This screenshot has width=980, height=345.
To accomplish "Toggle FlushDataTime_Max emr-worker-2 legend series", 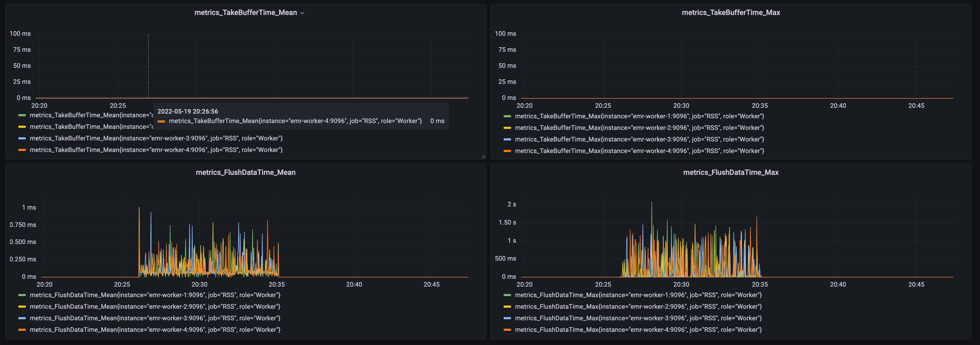I will (638, 307).
